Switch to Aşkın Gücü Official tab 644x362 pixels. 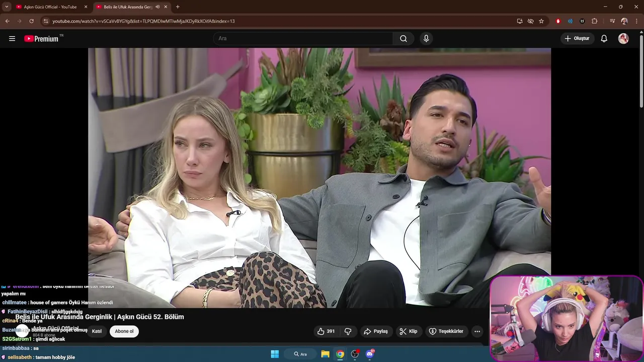[x=50, y=7]
